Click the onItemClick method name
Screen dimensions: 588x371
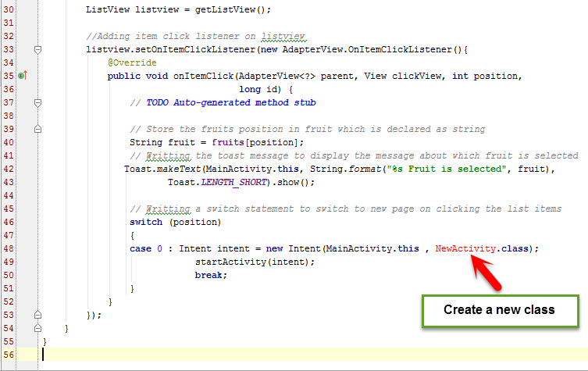point(203,76)
